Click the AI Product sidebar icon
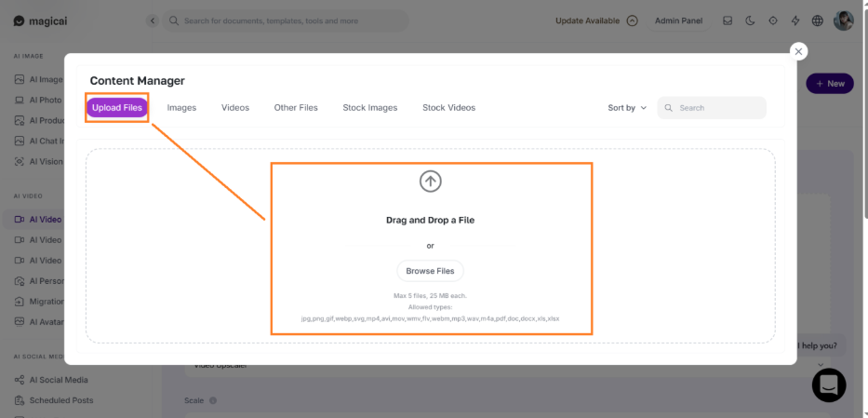Image resolution: width=868 pixels, height=418 pixels. pos(20,121)
